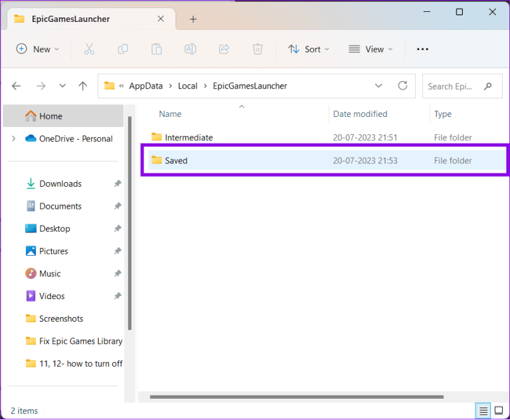Click the pin icon beside Desktop
The height and width of the screenshot is (420, 510).
[x=118, y=229]
